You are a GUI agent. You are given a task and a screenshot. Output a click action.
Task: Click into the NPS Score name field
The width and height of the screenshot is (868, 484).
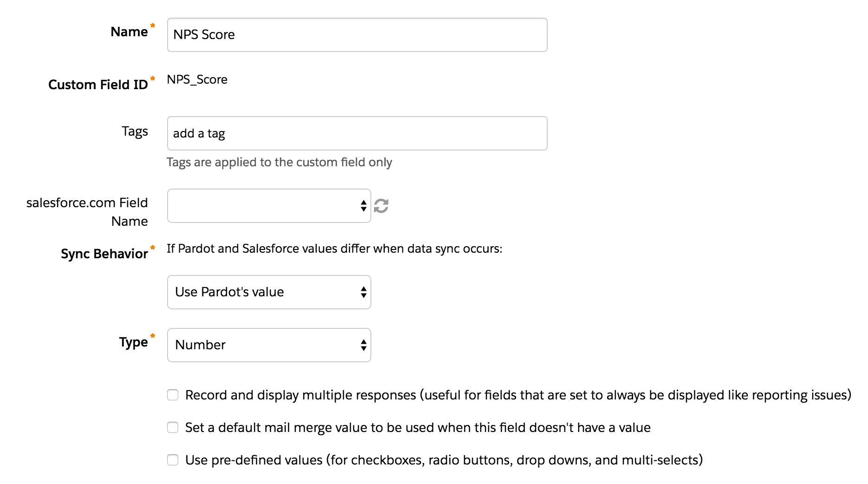point(356,35)
